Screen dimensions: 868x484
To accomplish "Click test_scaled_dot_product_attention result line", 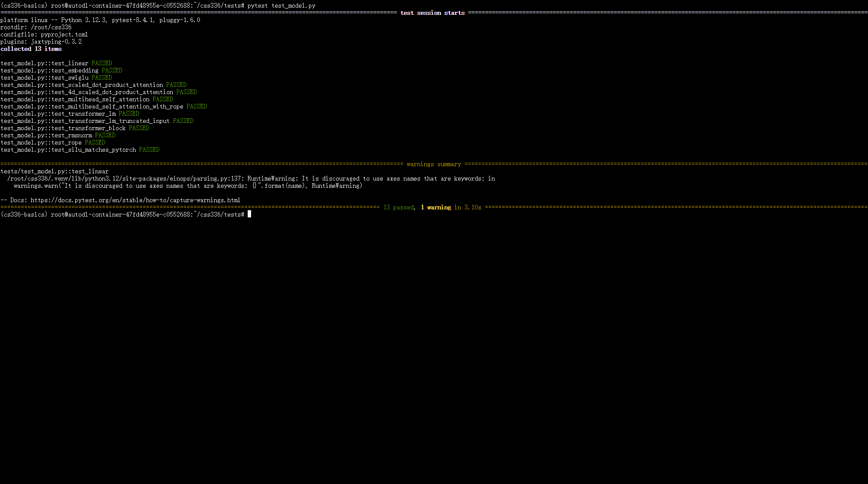I will coord(94,85).
